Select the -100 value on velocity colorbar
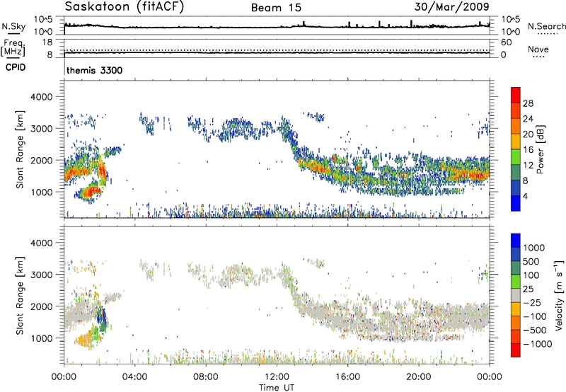 pos(535,316)
